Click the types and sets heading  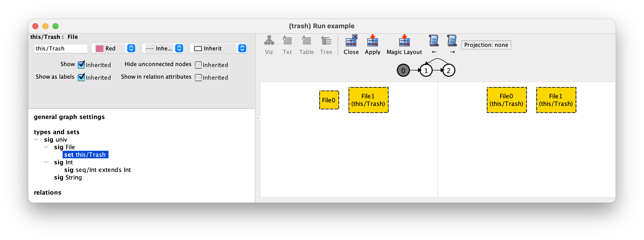57,132
